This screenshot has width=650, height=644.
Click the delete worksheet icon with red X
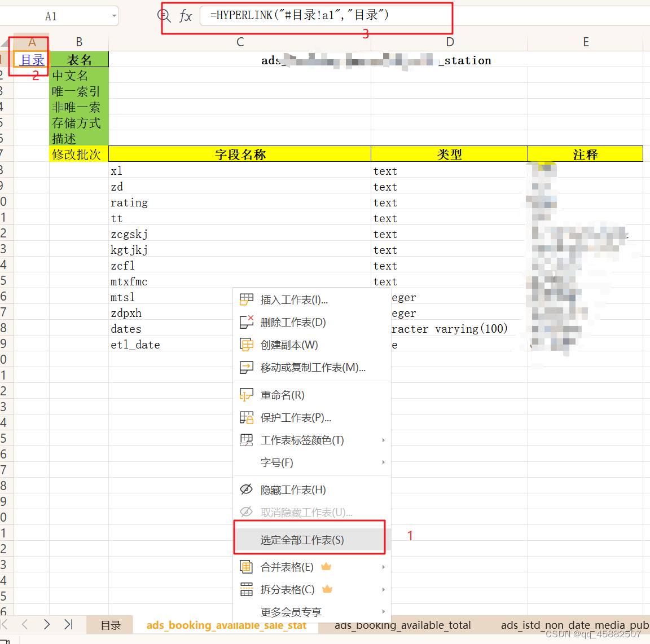pyautogui.click(x=247, y=323)
